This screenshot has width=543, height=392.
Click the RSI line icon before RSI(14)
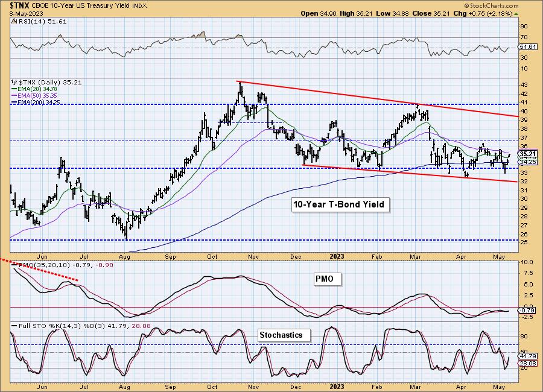[14, 21]
